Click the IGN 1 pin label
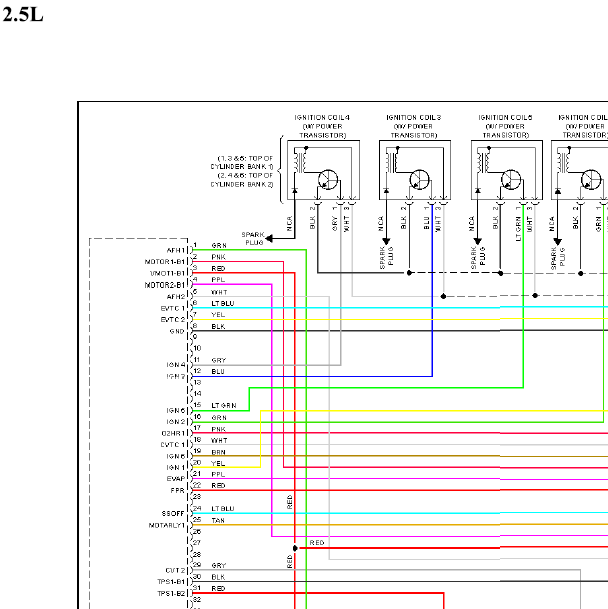The height and width of the screenshot is (609, 608). coord(176,468)
